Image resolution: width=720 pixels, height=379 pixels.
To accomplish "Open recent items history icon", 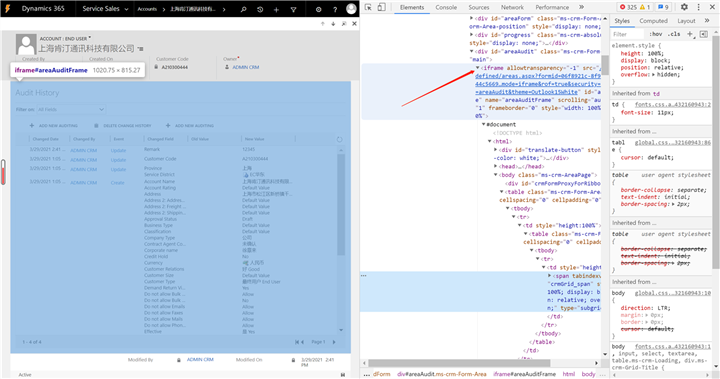I will tap(260, 9).
